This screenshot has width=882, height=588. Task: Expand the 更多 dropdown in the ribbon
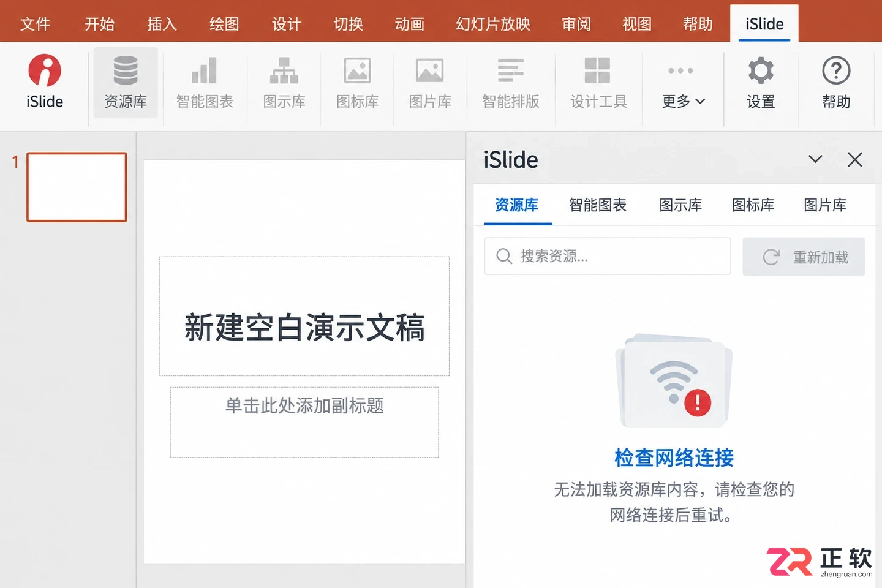(x=684, y=101)
